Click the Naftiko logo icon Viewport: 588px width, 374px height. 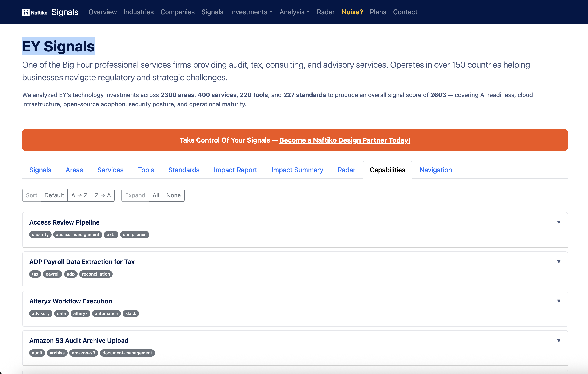[x=26, y=12]
